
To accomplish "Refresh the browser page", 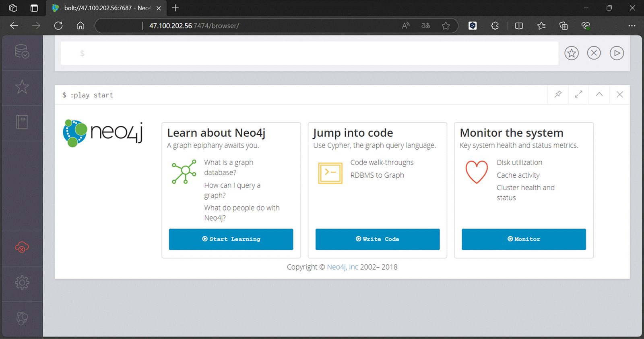I will point(58,26).
